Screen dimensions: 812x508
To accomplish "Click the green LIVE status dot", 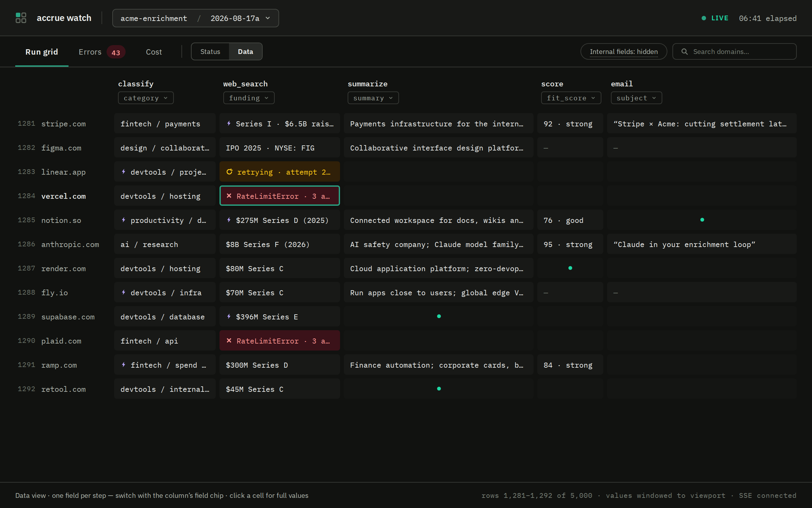I will [x=704, y=18].
